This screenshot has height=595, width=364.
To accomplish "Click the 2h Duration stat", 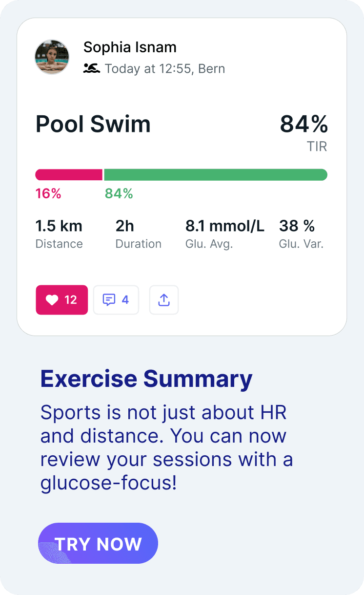I will pyautogui.click(x=139, y=234).
